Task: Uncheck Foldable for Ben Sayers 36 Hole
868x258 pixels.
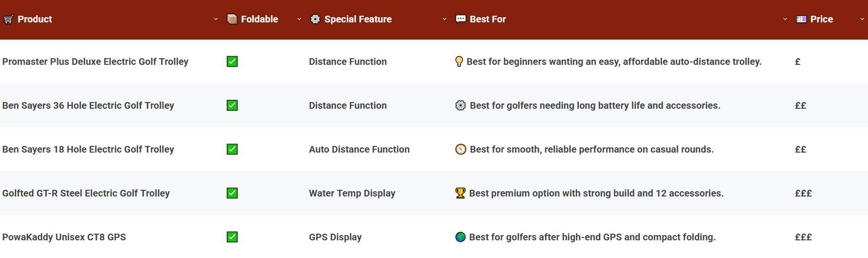Action: point(232,105)
